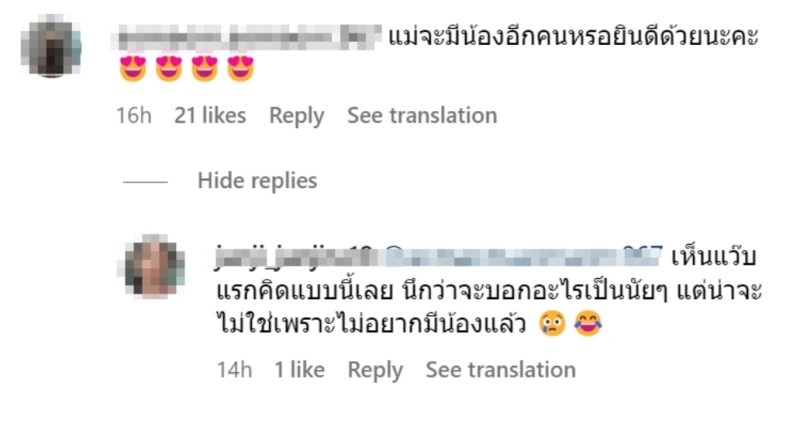Reply to the comment posted 14h ago

pos(375,370)
